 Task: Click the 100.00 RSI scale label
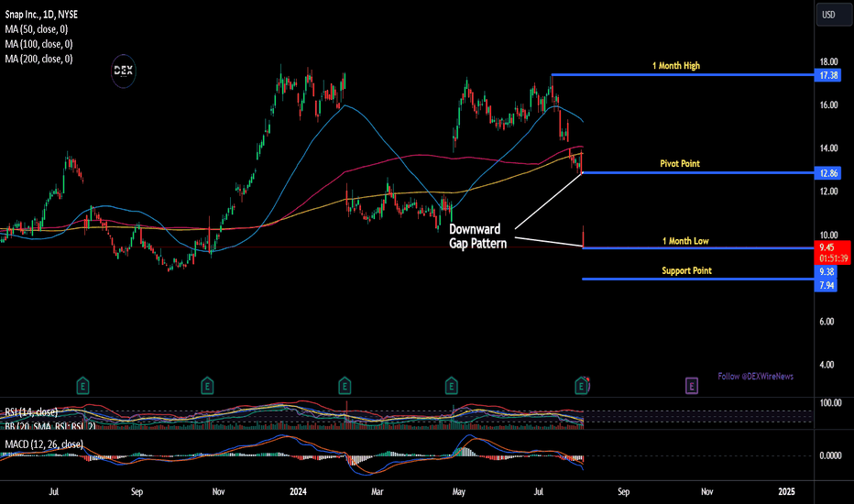(x=830, y=402)
